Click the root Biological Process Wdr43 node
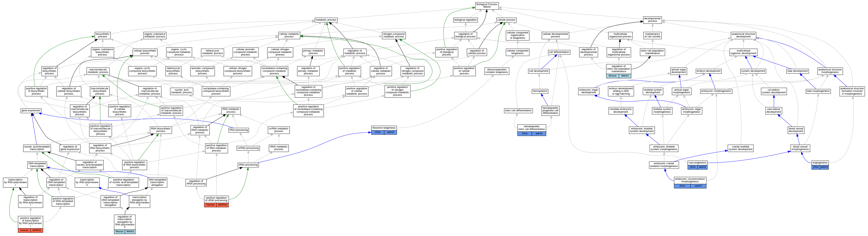 [487, 5]
